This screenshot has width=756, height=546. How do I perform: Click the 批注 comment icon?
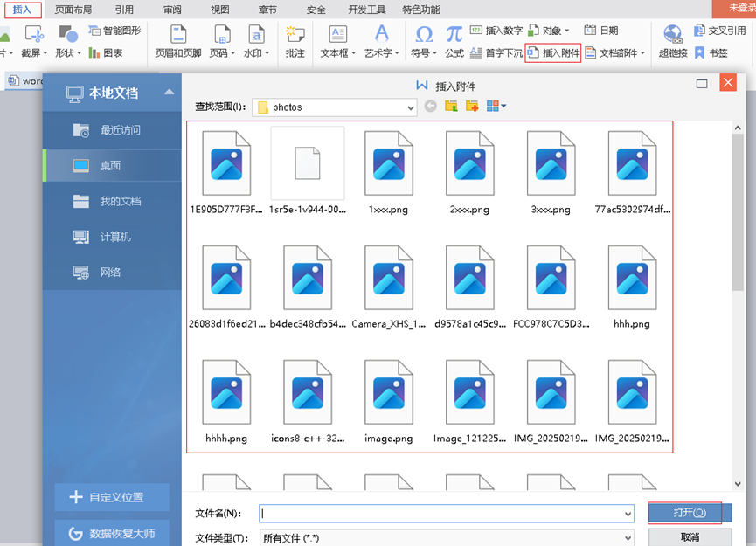click(x=295, y=41)
